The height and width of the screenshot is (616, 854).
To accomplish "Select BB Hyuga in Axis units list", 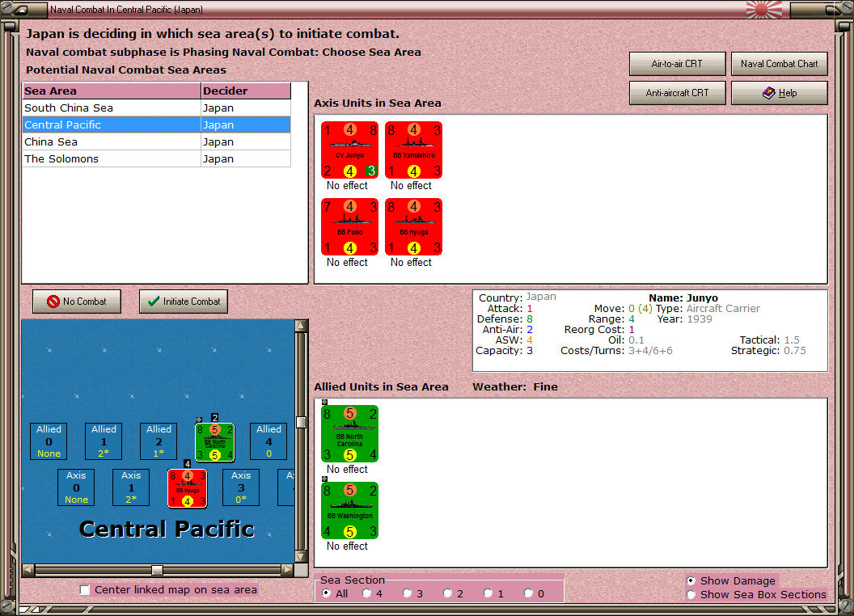I will pyautogui.click(x=413, y=226).
